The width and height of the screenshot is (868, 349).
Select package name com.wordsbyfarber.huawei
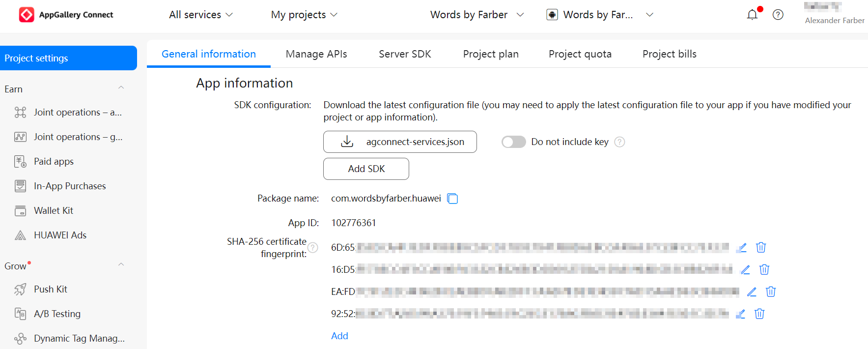coord(386,199)
